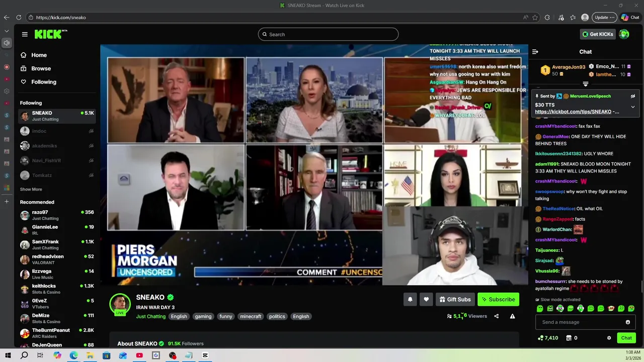Click the Just Chatting category link
644x362 pixels.
click(150, 317)
